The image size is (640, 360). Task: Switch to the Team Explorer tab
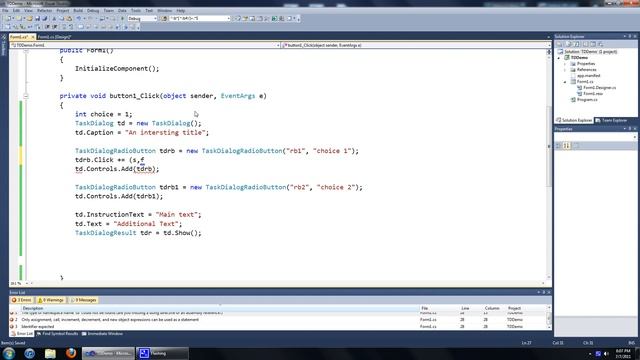(611, 120)
